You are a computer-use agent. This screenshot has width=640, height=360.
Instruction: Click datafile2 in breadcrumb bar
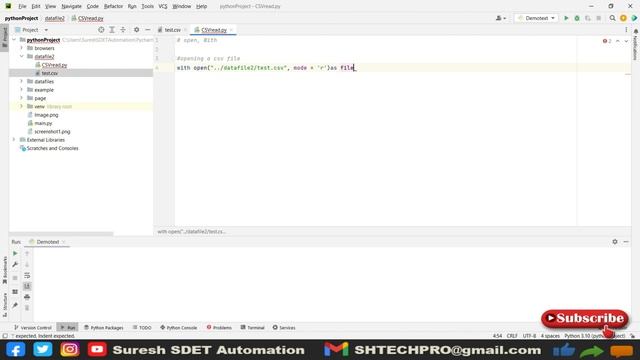(x=55, y=18)
